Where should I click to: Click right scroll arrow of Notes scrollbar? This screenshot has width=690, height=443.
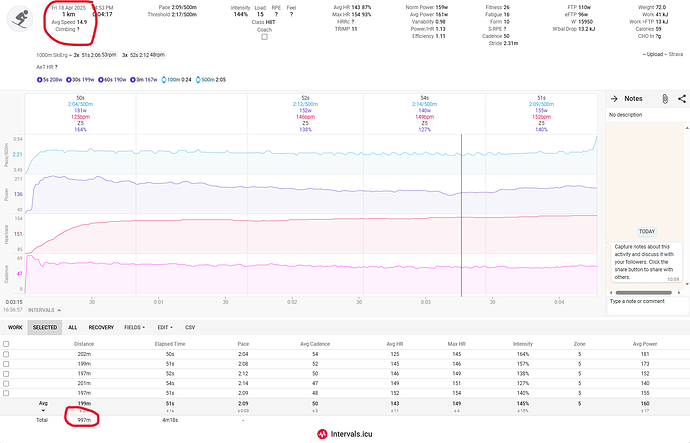click(x=679, y=293)
